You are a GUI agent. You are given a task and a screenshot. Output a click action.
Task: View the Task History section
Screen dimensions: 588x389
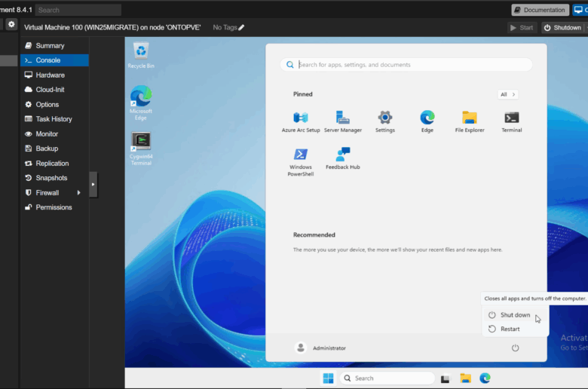click(x=54, y=119)
